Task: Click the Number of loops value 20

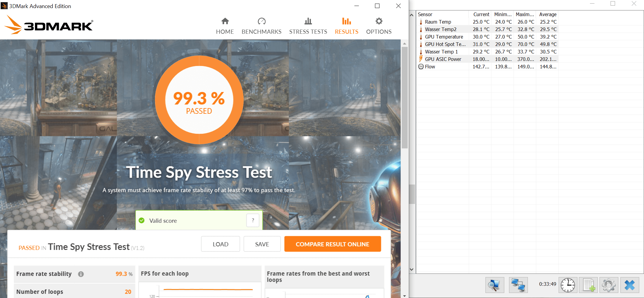Action: pos(128,292)
